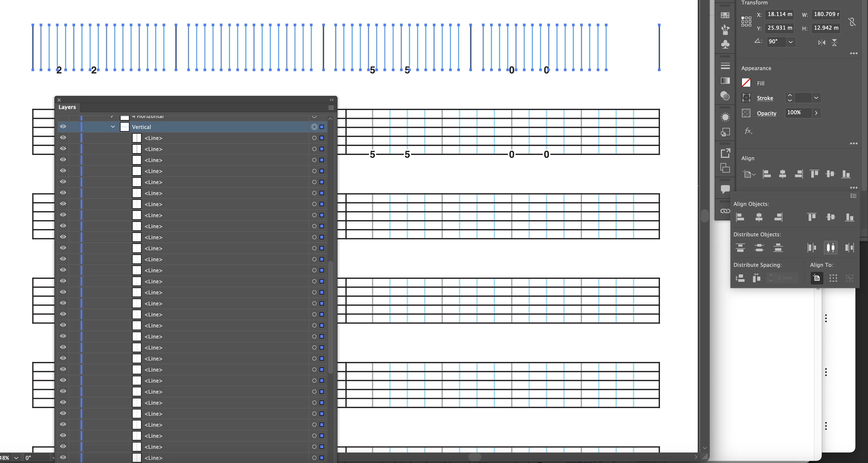The image size is (868, 463).
Task: Open the Links panel icon
Action: coord(725,211)
